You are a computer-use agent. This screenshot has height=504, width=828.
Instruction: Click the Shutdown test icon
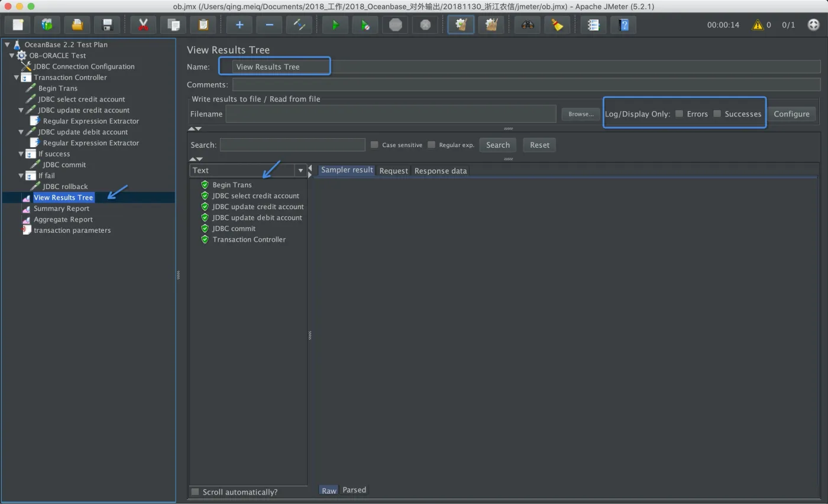[x=425, y=25]
